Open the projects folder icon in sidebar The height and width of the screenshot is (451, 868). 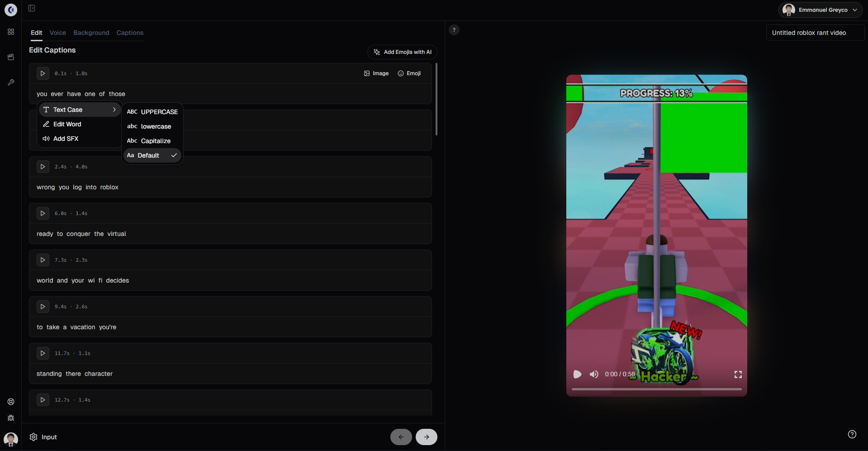pos(11,57)
